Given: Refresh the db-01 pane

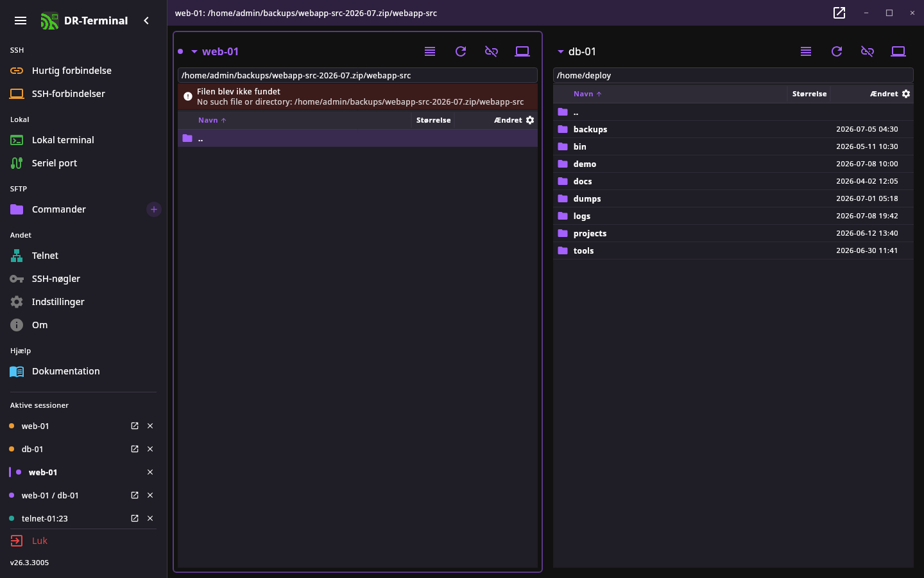Looking at the screenshot, I should coord(837,51).
